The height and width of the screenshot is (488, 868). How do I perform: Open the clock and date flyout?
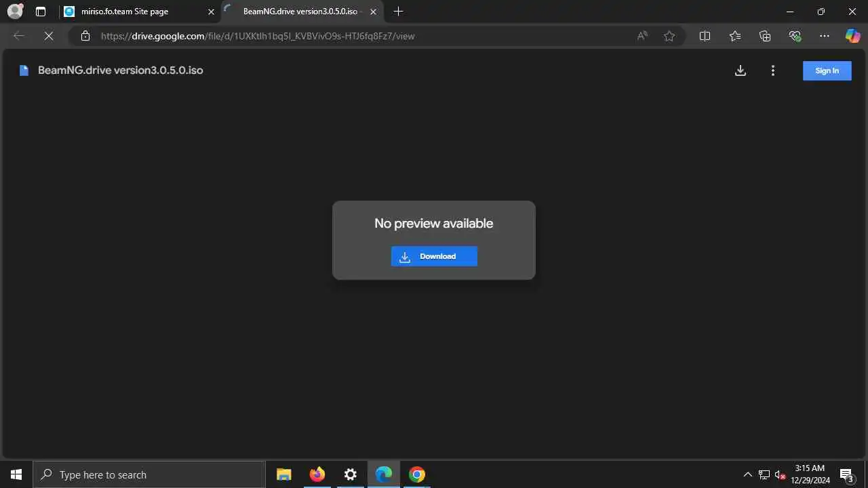810,474
